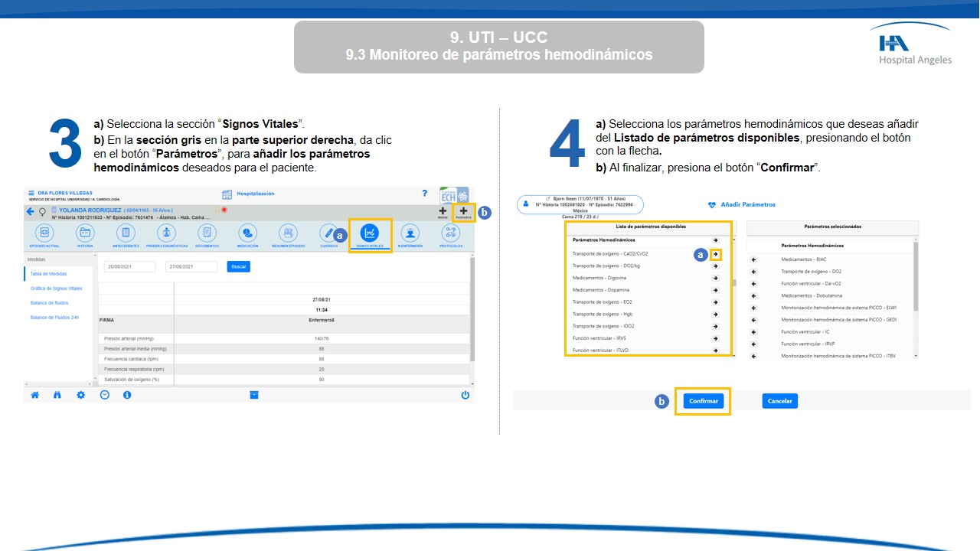This screenshot has height=551, width=980.
Task: Click the Parámetros plus icon
Action: pyautogui.click(x=463, y=211)
